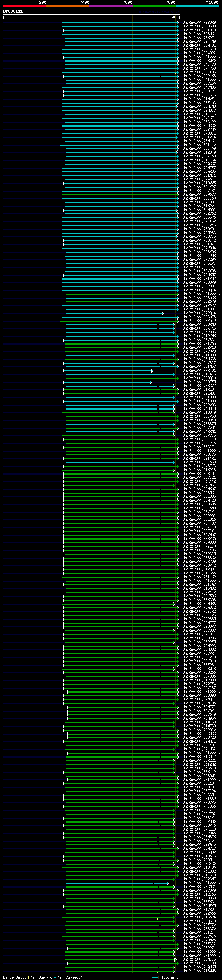Select the UniRef100_A6C199 label

click(x=199, y=122)
